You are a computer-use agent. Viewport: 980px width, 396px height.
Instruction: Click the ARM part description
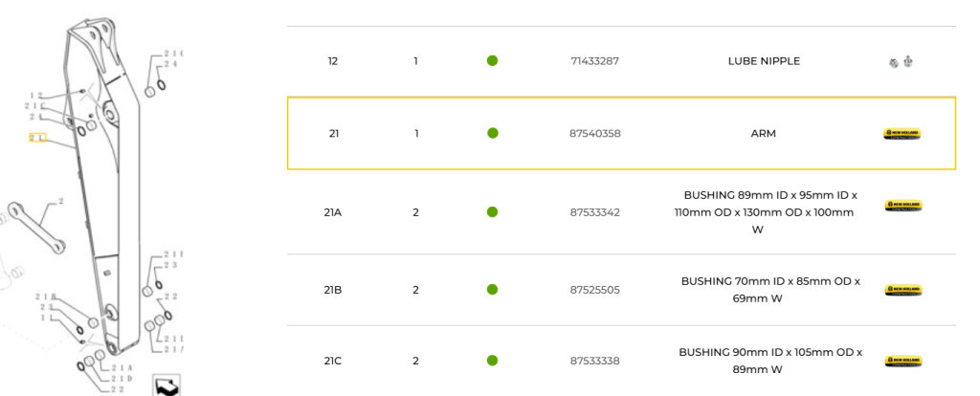[763, 134]
